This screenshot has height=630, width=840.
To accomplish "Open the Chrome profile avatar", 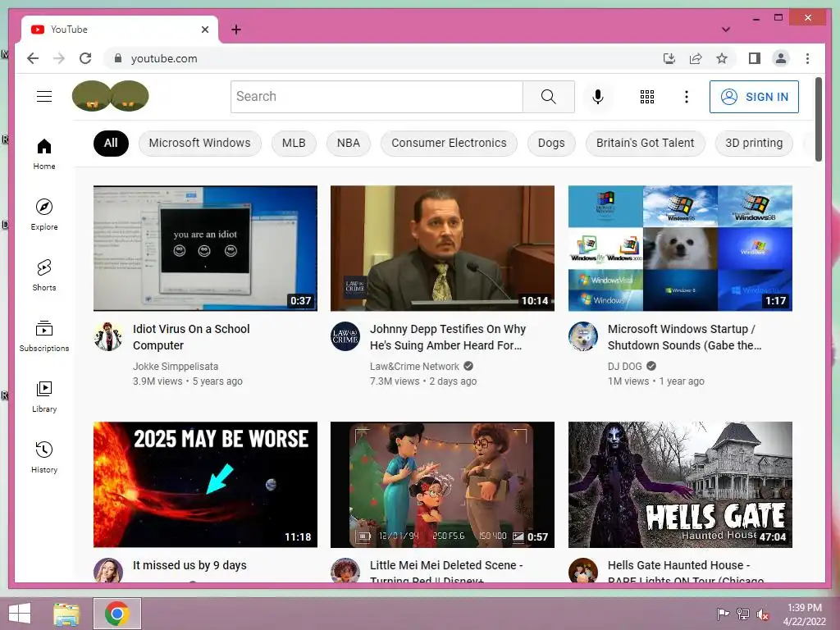I will 781,58.
